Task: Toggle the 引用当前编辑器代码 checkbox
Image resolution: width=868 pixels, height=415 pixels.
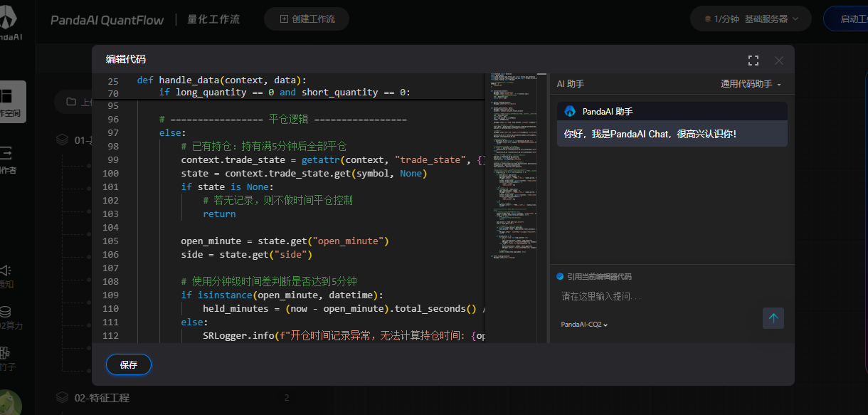Action: pyautogui.click(x=560, y=276)
